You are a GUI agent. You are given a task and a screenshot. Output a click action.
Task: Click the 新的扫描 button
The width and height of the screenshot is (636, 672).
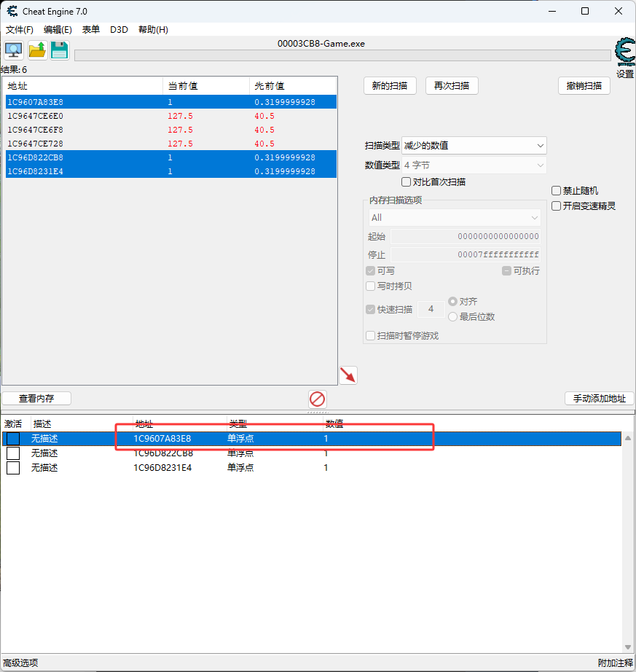[x=390, y=86]
